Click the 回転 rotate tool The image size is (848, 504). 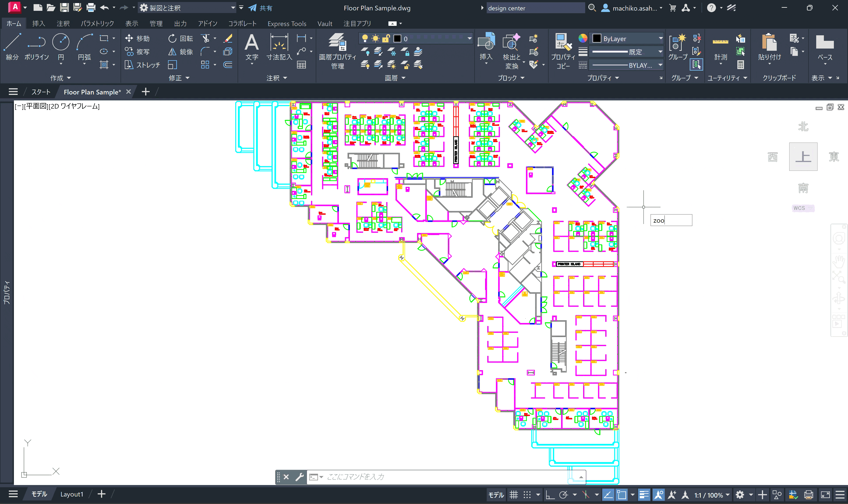coord(180,38)
